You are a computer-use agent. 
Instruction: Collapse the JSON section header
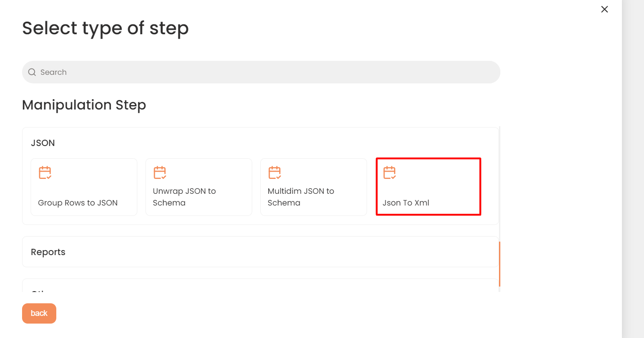click(43, 143)
